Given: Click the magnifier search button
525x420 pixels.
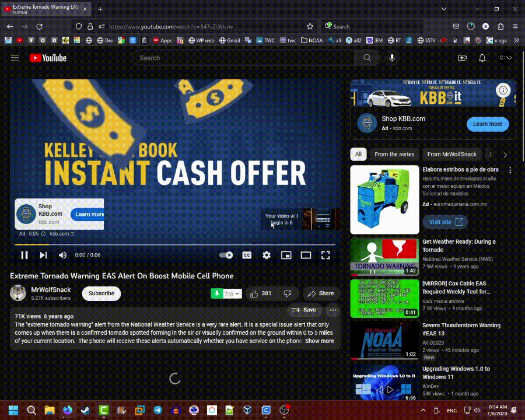Looking at the screenshot, I should 367,58.
